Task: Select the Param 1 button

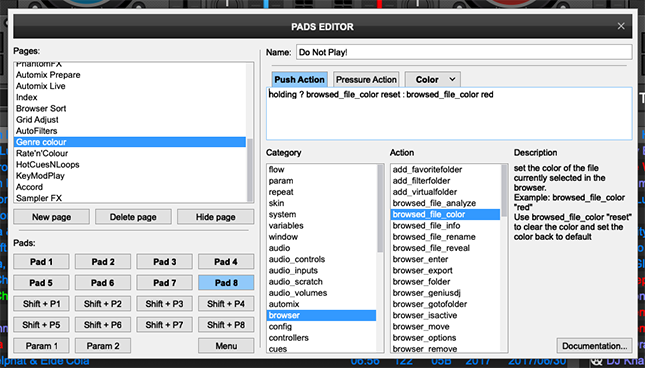Action: 41,346
